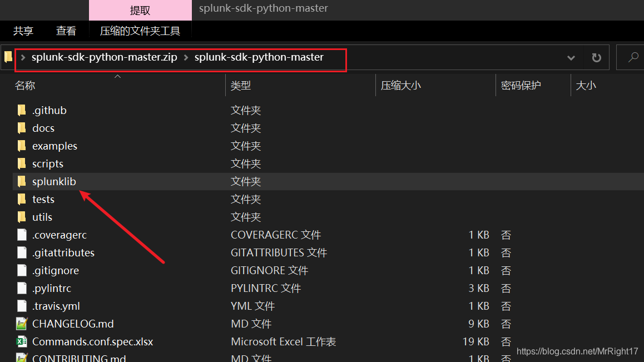Click the Excel icon on Commands.conf.spec.xlsx
The width and height of the screenshot is (644, 362).
point(22,341)
